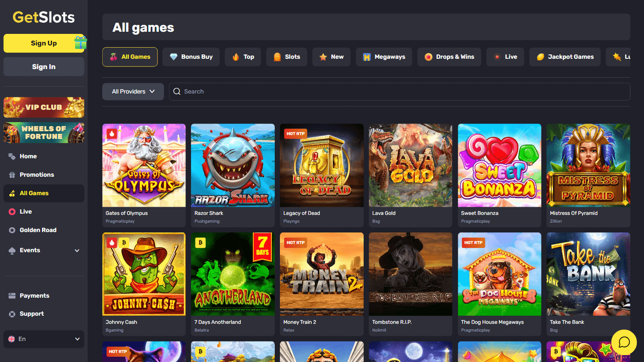
Task: Click the Payments card icon
Action: pos(12,296)
